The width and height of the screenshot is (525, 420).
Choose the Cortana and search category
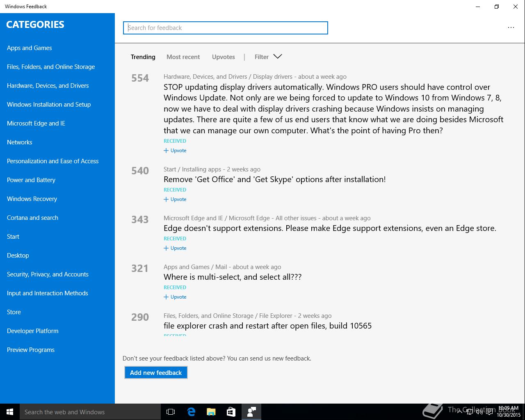(x=33, y=218)
